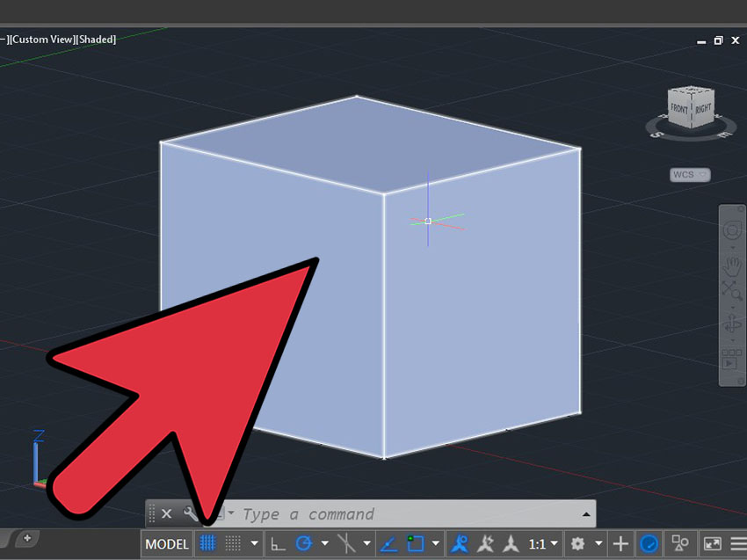
Task: Click the S compass direction on ViewCube
Action: coord(657,135)
